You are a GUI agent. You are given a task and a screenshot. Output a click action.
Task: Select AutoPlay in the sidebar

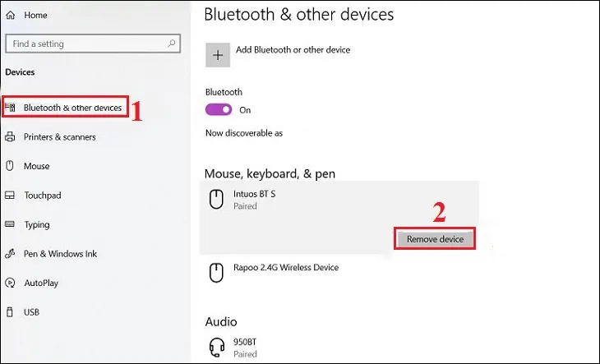[x=42, y=283]
